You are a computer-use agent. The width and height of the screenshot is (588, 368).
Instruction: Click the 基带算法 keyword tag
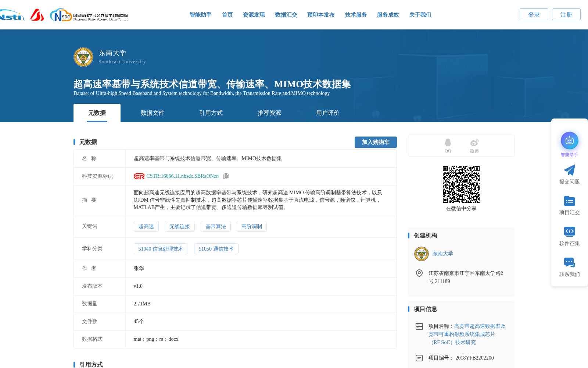click(x=216, y=226)
